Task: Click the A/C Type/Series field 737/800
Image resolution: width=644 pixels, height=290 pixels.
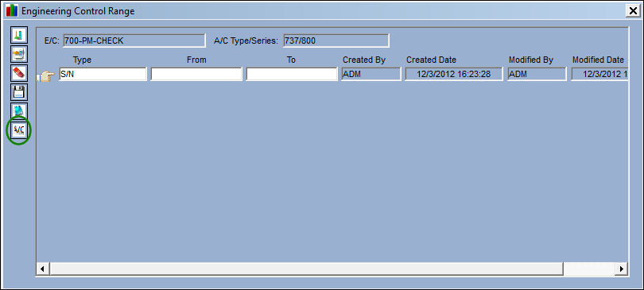Action: 336,41
